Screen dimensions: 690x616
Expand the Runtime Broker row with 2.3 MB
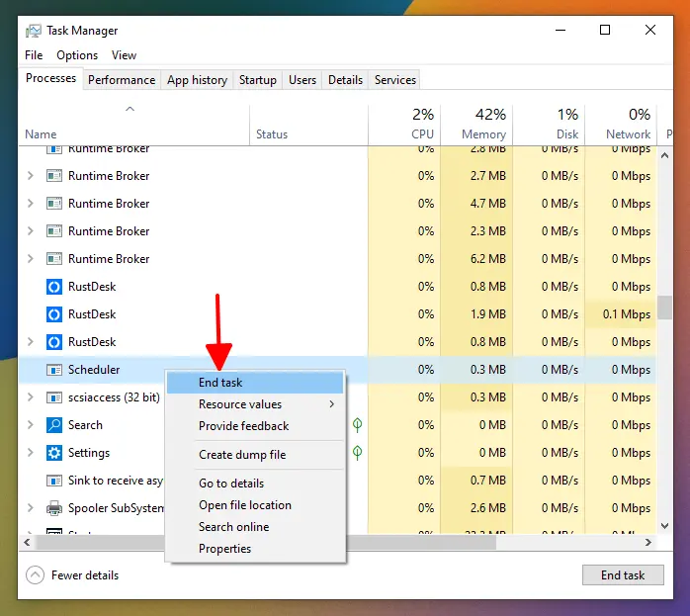tap(30, 231)
